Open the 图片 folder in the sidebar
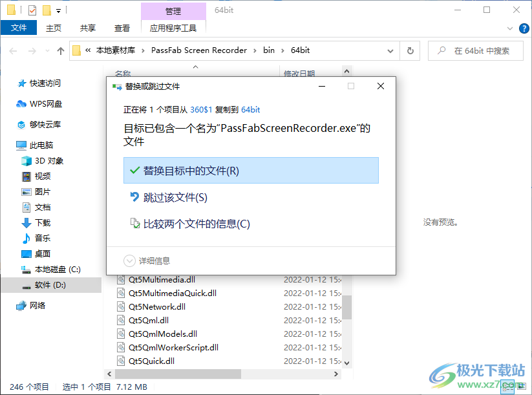Screen dimensions: 532x395 (x=43, y=192)
